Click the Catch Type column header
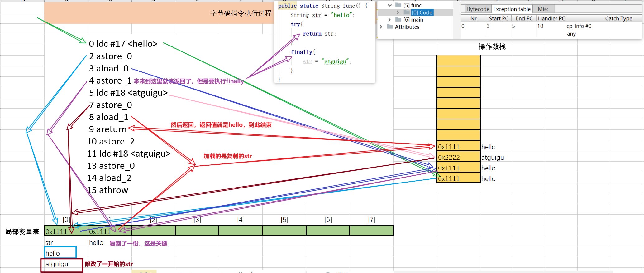The image size is (644, 273). [618, 18]
